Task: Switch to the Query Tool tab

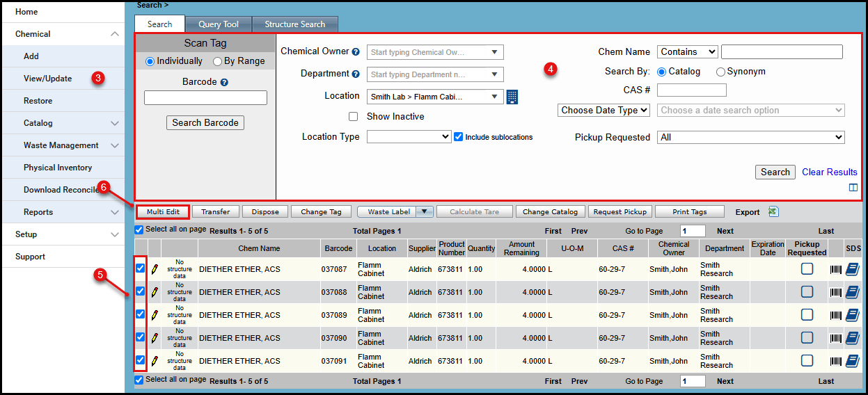Action: [x=219, y=24]
